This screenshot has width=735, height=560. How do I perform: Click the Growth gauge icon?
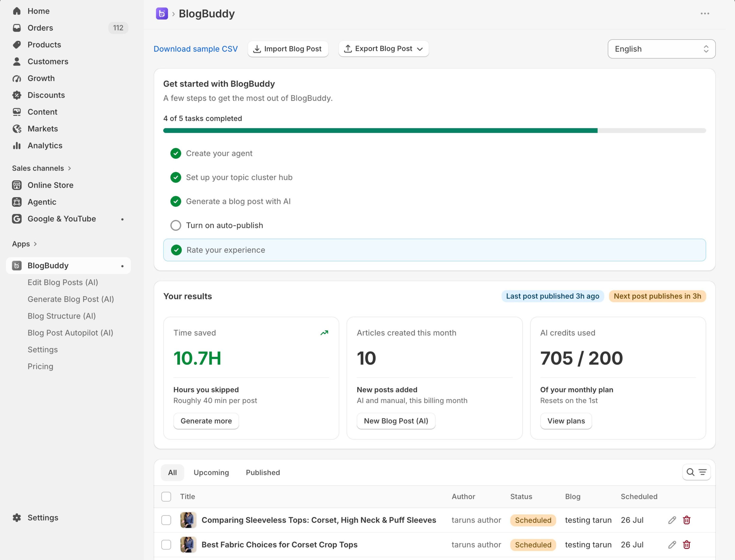[17, 78]
